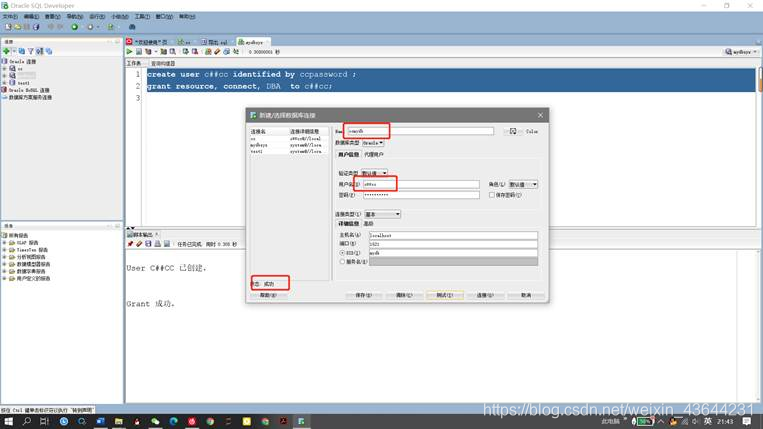The image size is (763, 429).
Task: Open WeChat from taskbar
Action: tap(155, 421)
